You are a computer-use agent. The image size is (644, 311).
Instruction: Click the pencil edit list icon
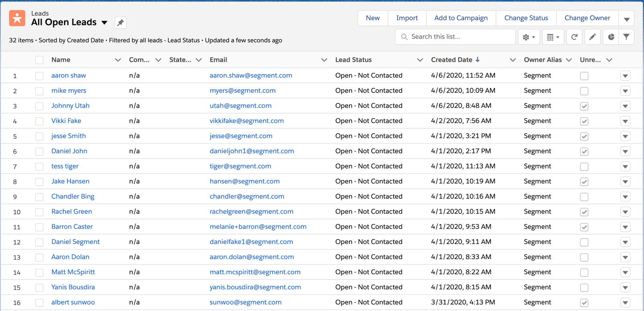[592, 37]
